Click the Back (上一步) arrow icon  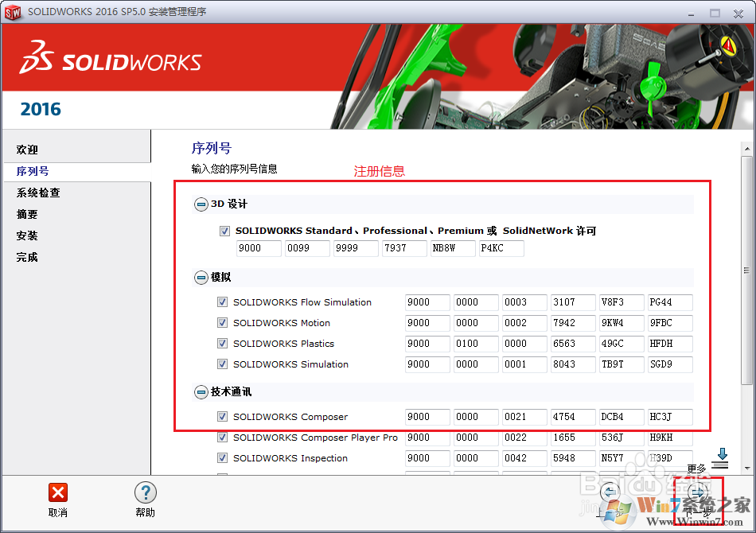point(609,492)
